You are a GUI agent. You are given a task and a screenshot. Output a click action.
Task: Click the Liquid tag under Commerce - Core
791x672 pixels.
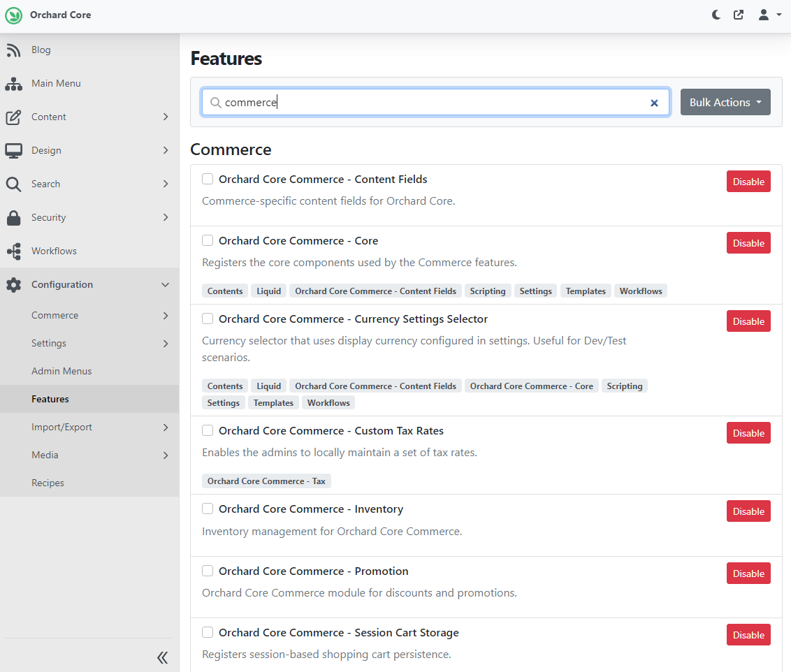click(x=269, y=291)
